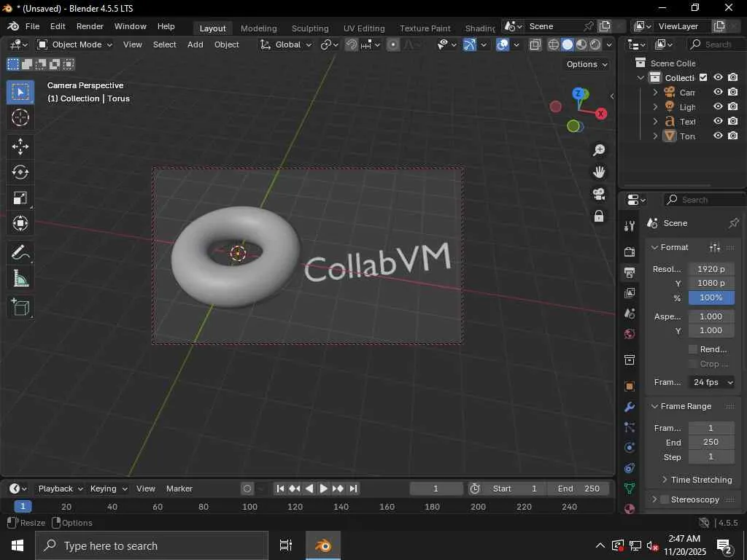Play the animation forward

[x=323, y=489]
